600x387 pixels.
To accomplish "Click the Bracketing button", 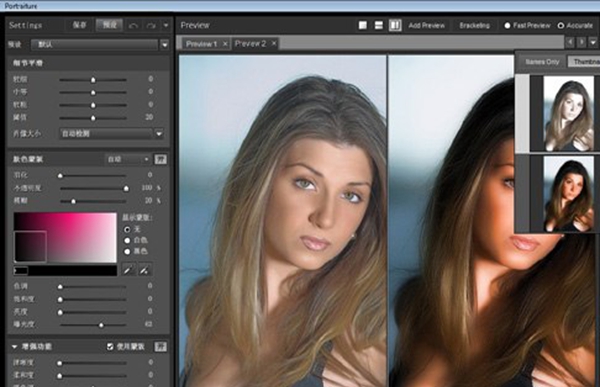I will point(474,26).
